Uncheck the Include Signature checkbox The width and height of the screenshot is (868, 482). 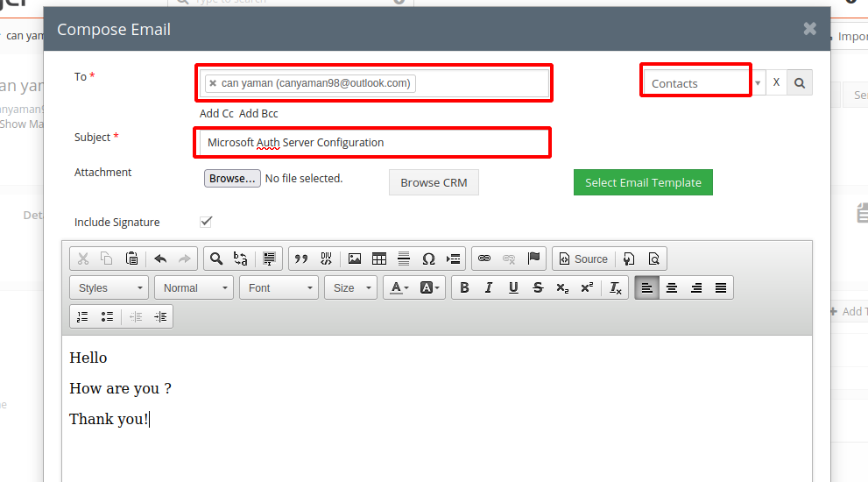tap(206, 222)
